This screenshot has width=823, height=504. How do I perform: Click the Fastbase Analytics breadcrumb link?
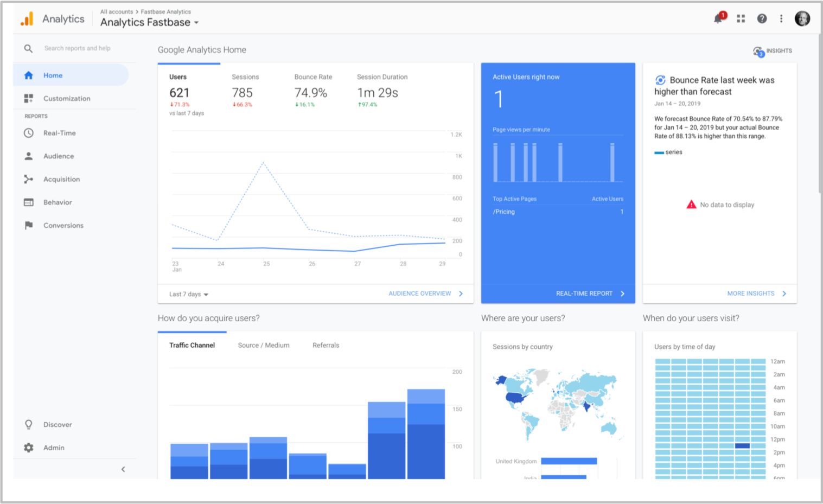tap(166, 12)
